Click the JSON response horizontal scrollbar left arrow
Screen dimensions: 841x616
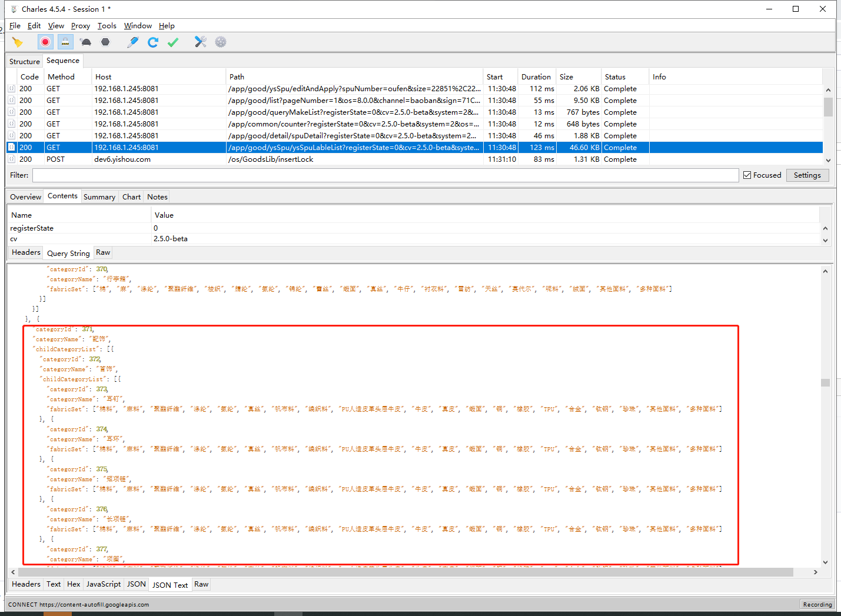(13, 572)
